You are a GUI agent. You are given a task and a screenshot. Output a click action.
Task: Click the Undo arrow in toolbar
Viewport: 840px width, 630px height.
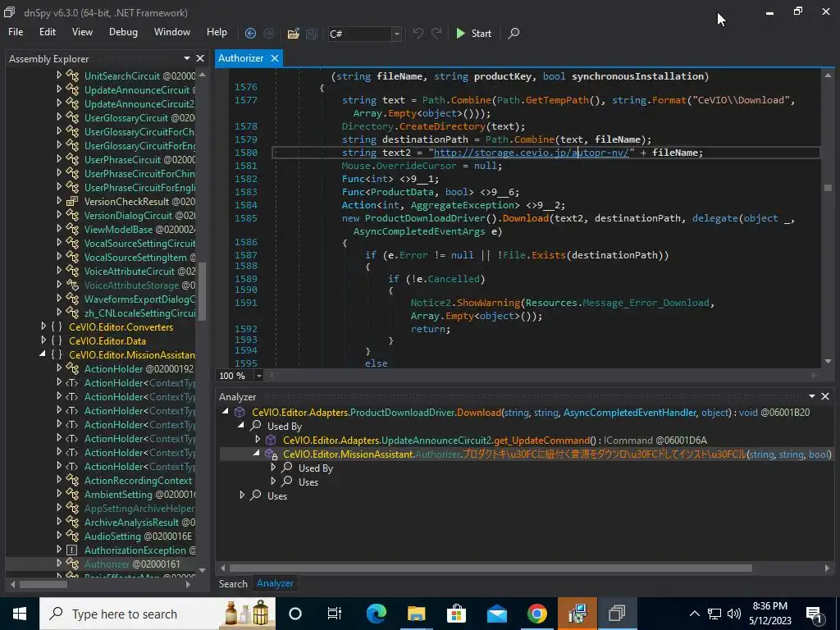[418, 33]
